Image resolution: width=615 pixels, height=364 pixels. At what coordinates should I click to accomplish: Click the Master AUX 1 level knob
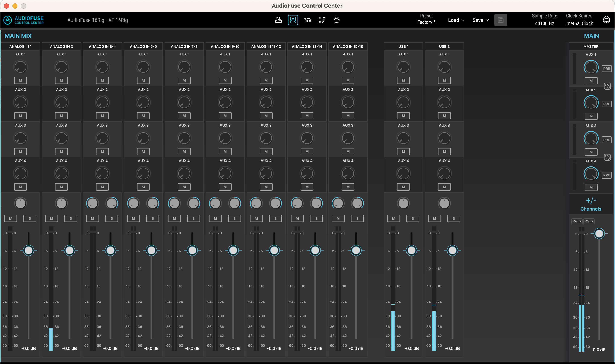[x=591, y=68]
